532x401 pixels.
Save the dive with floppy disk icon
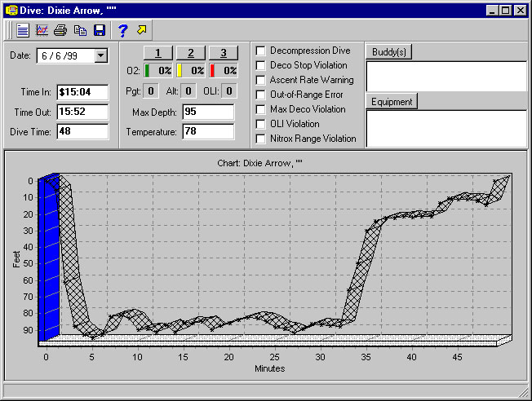click(100, 30)
